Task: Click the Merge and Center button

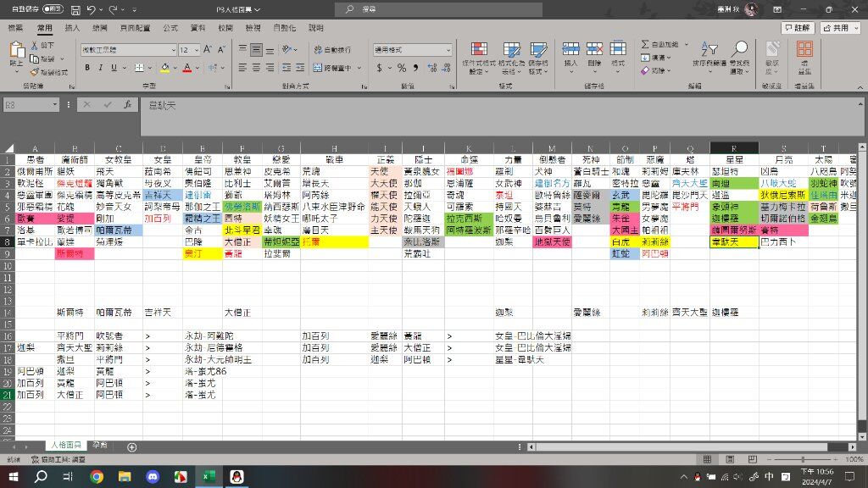Action: (333, 68)
